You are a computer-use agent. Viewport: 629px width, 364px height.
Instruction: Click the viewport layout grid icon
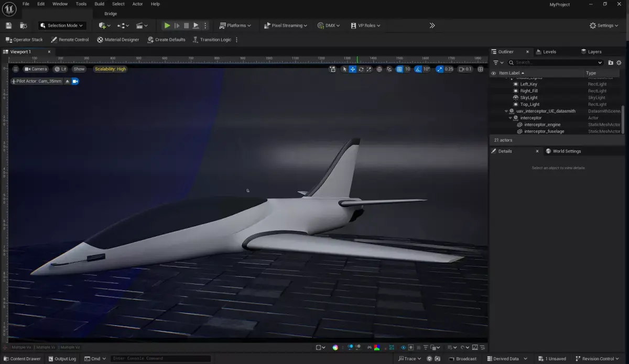(x=480, y=69)
